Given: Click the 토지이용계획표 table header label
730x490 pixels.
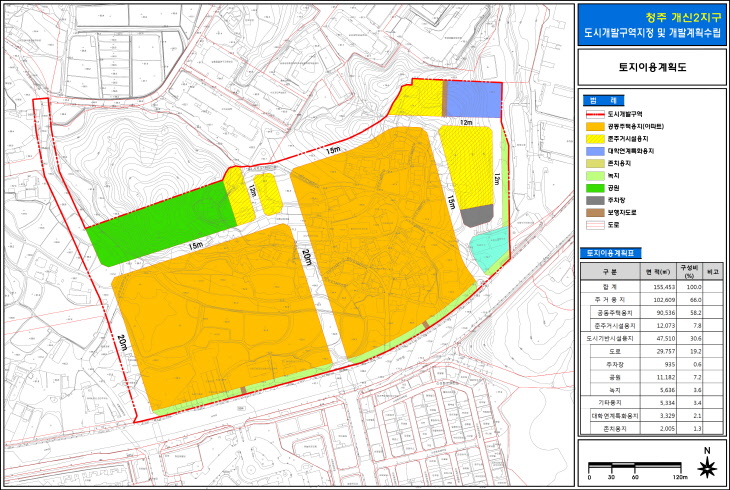Looking at the screenshot, I should coord(611,253).
